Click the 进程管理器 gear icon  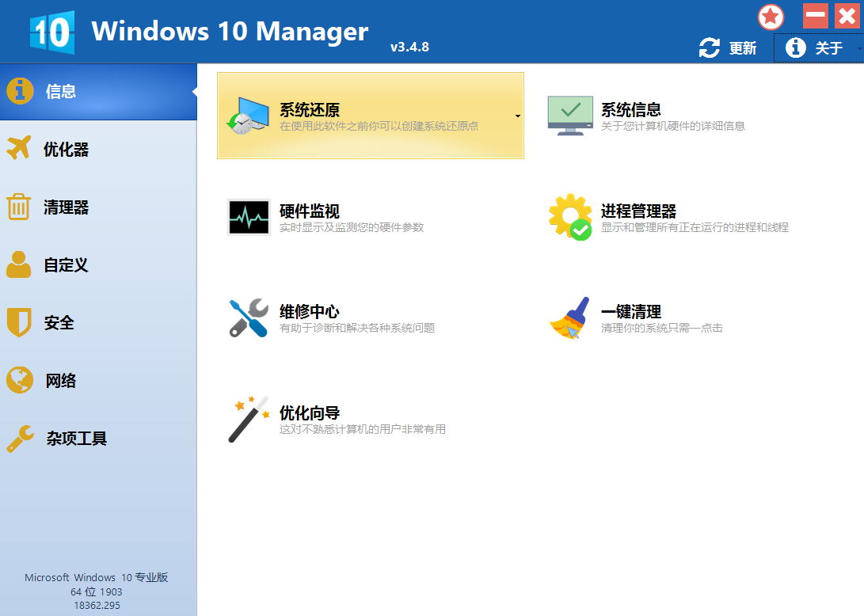tap(570, 216)
